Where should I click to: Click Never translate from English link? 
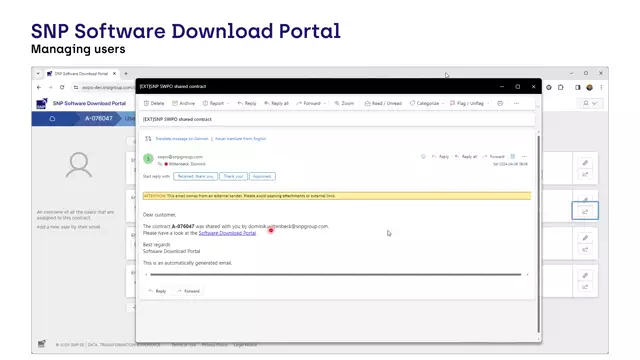pyautogui.click(x=240, y=139)
